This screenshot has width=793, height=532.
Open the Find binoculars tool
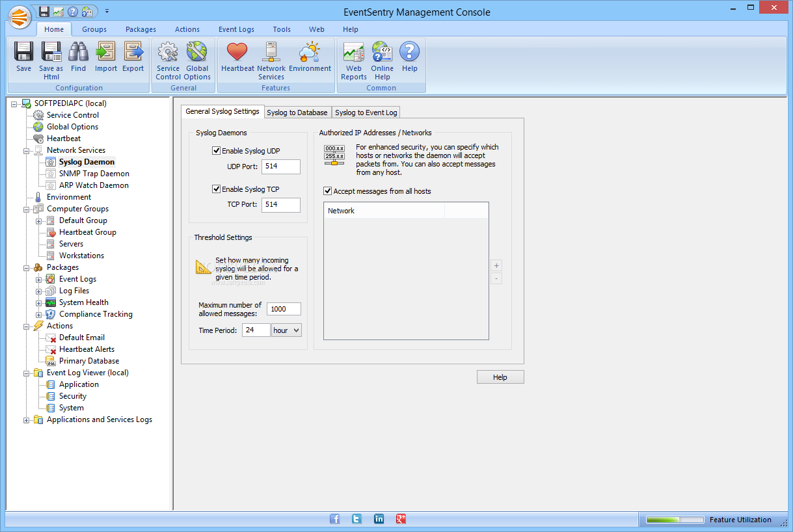pos(79,57)
